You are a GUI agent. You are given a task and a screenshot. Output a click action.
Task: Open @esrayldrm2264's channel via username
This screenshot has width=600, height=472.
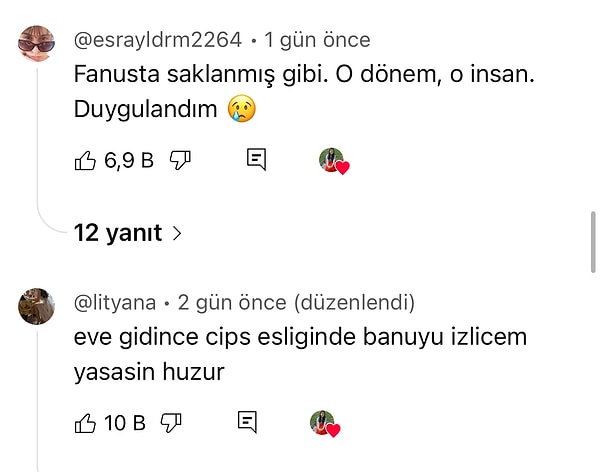pos(158,40)
